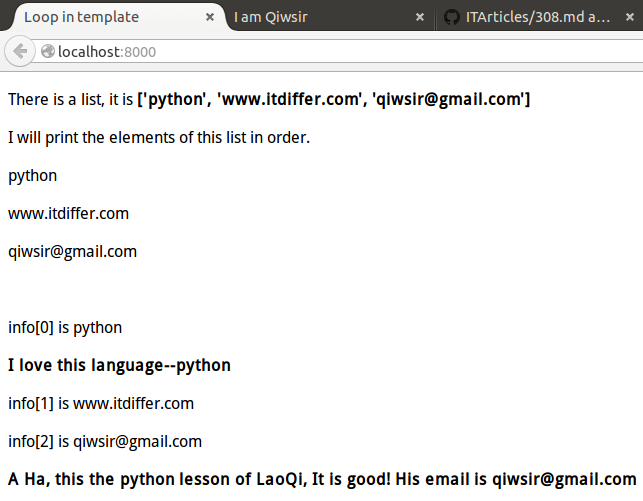Click the "info[2] is qiwsir@gmail.com" line

(105, 441)
